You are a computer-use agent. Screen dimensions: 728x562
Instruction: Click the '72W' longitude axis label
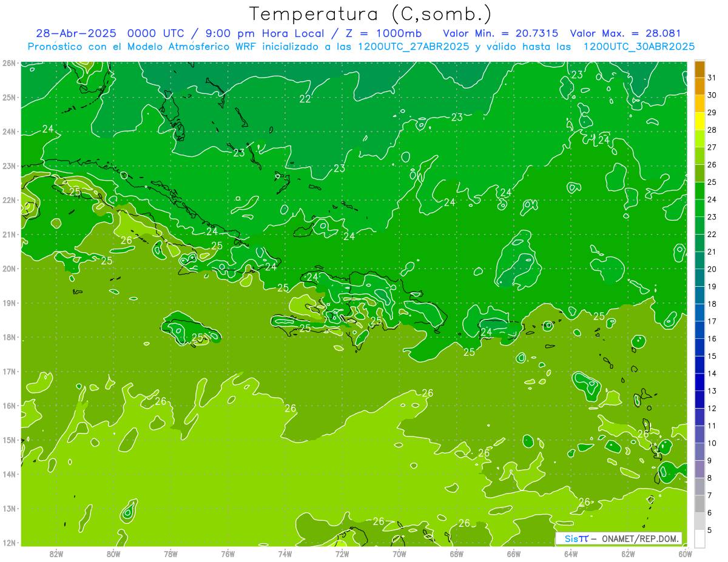(342, 554)
